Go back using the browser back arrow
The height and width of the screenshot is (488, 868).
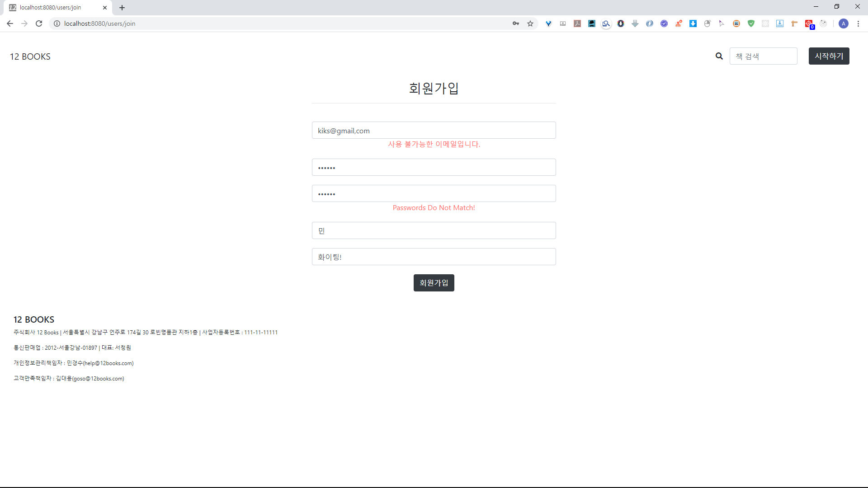10,23
